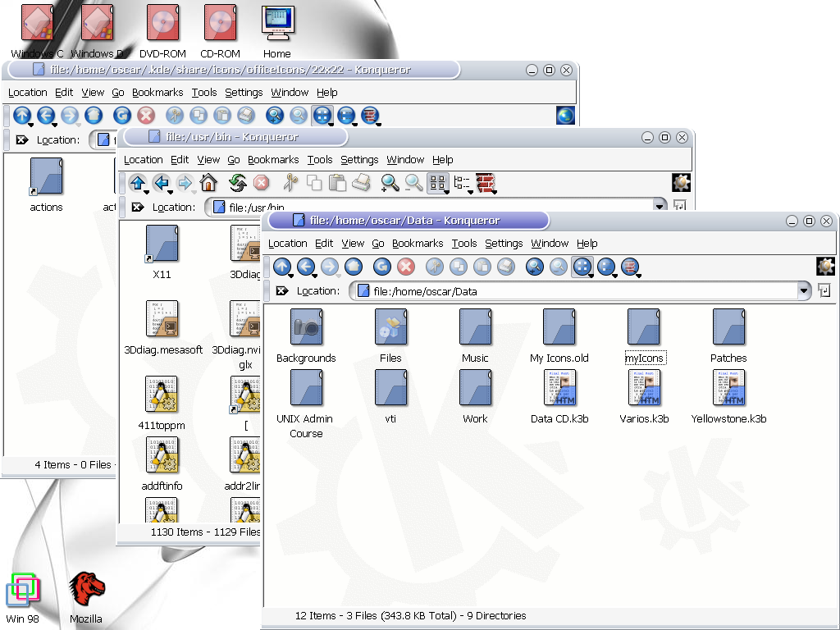Copy selection in Data Konqueror toolbar
The image size is (840, 630).
[458, 267]
